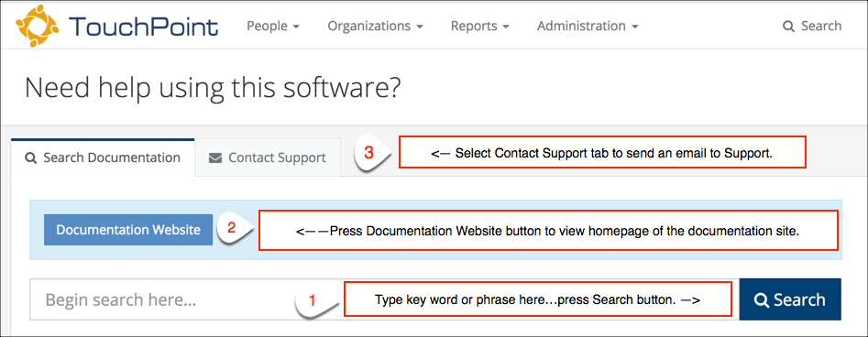
Task: Expand the Administration menu
Action: (x=588, y=26)
